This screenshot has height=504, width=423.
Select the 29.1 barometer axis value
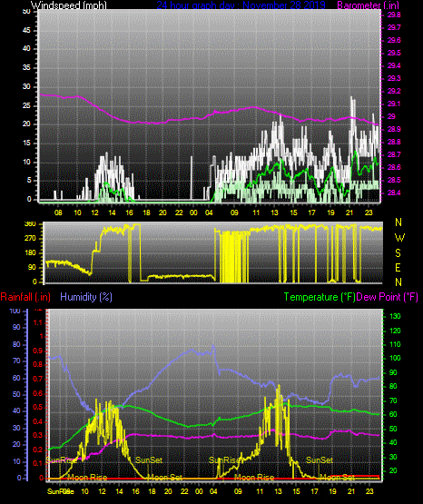(x=394, y=104)
